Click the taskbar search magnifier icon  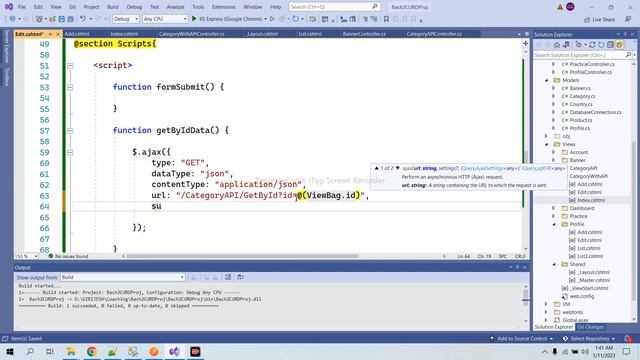tap(30, 351)
